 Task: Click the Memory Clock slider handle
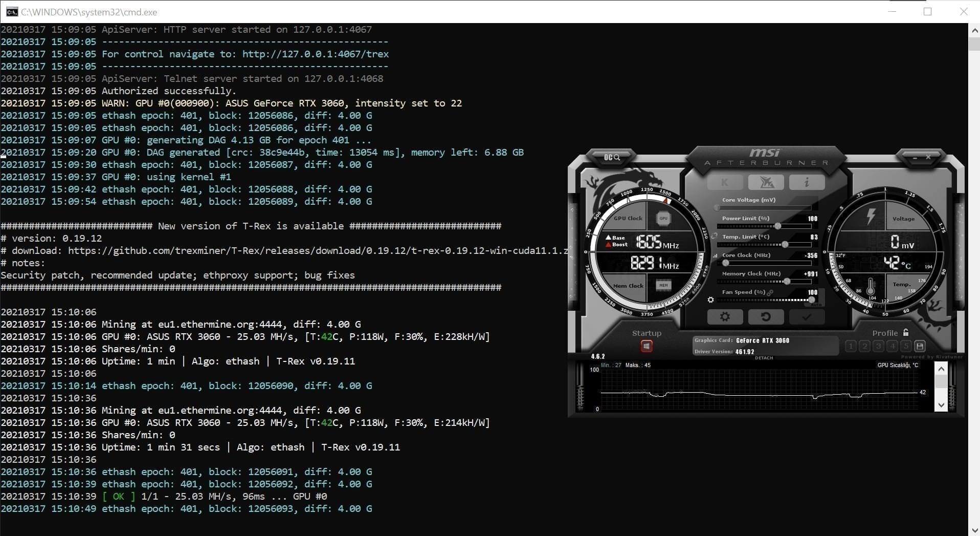click(787, 282)
